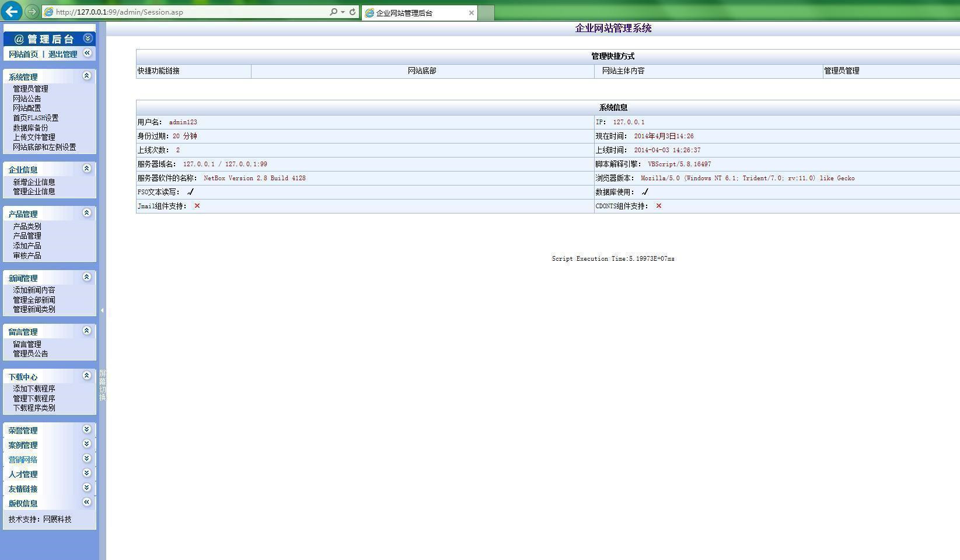Expand the 人才管理 section

(x=87, y=473)
